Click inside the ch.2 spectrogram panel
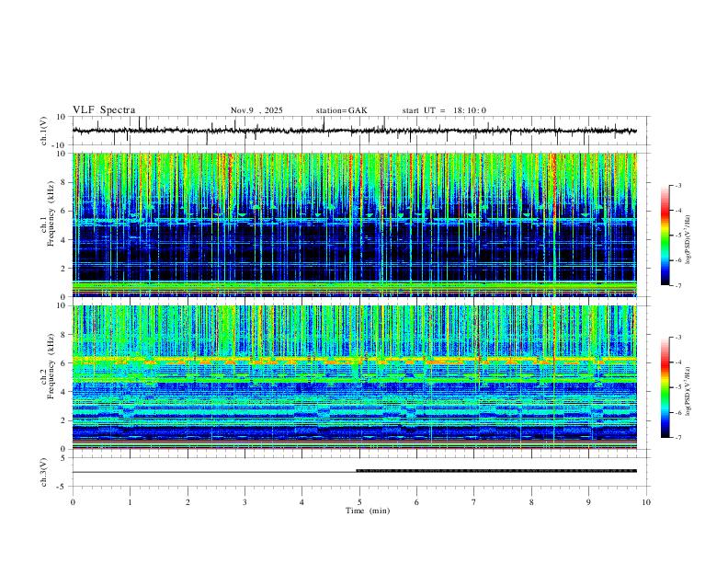This screenshot has width=728, height=563. 354,377
